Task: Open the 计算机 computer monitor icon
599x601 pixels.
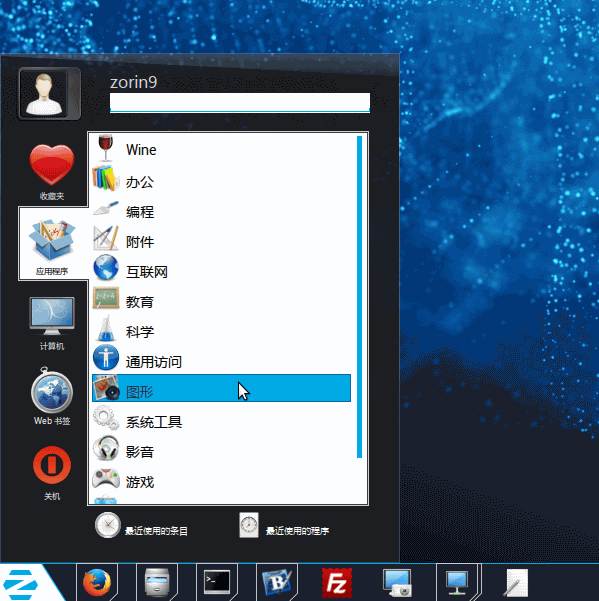Action: point(52,315)
